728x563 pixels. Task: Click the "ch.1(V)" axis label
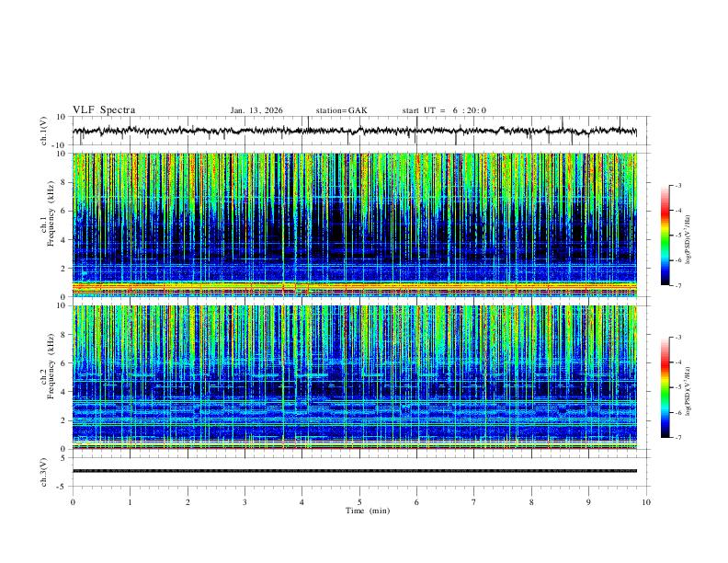pyautogui.click(x=44, y=131)
